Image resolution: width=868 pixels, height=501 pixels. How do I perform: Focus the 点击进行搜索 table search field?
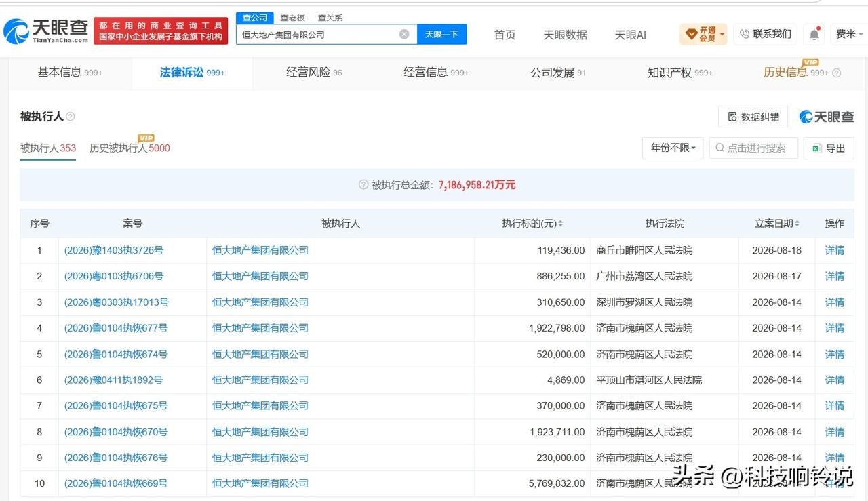coord(753,148)
